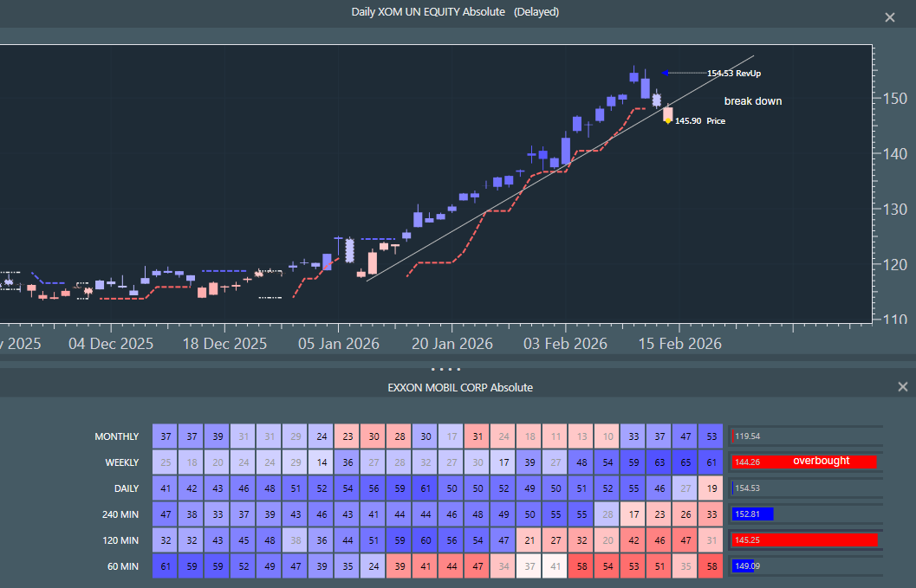Select the 'break down' chart annotation

pyautogui.click(x=752, y=101)
